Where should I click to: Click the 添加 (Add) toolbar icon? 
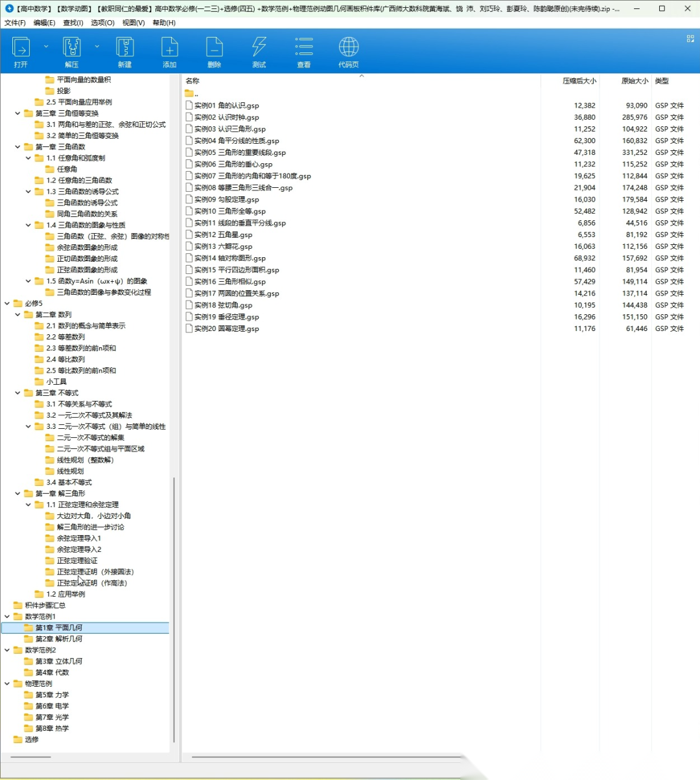click(x=169, y=48)
